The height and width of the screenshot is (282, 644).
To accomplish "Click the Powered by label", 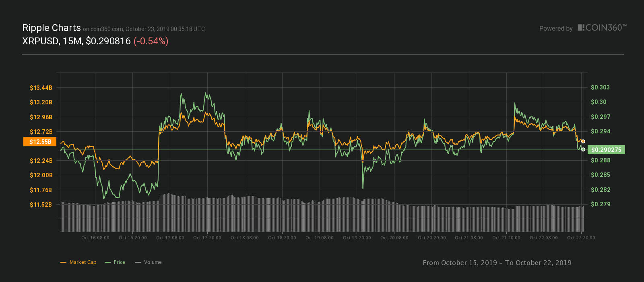I will tap(556, 29).
